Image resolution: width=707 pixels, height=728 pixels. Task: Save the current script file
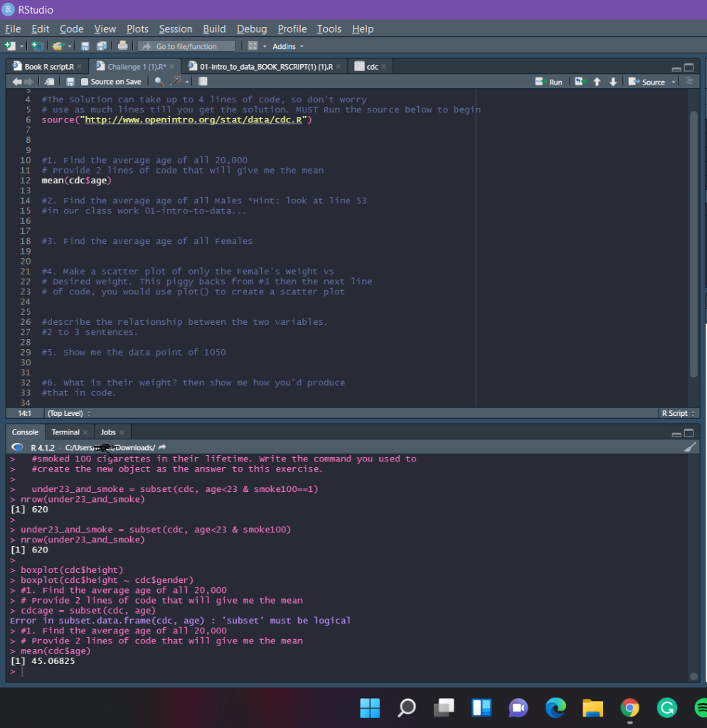tap(70, 80)
